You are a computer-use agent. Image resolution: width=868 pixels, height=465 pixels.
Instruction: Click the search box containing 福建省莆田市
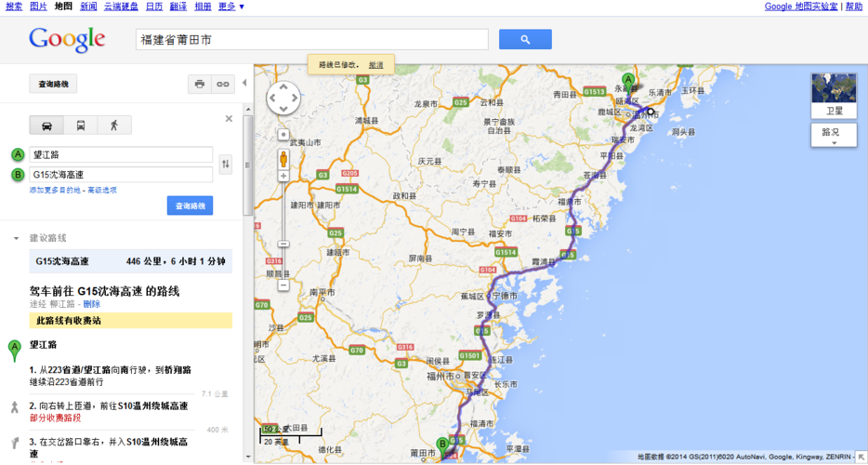pos(312,39)
